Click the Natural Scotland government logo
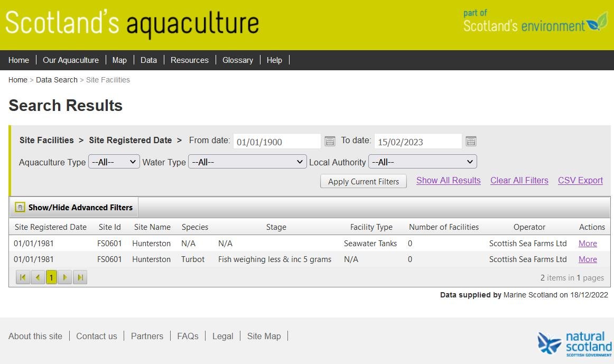Image resolution: width=614 pixels, height=364 pixels. tap(574, 344)
